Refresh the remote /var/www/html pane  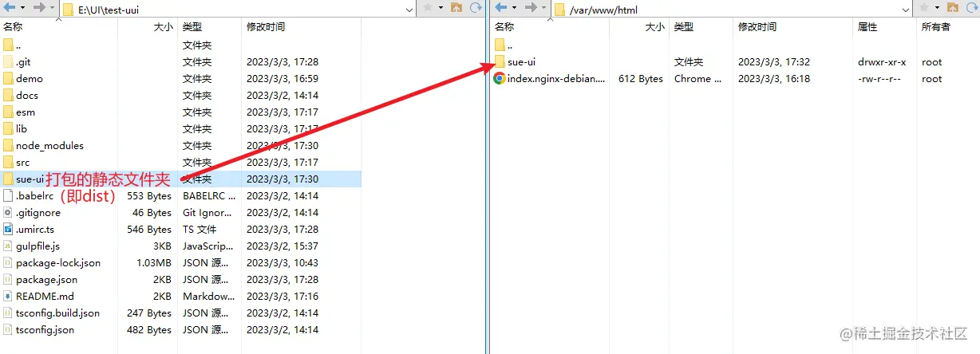pos(971,8)
